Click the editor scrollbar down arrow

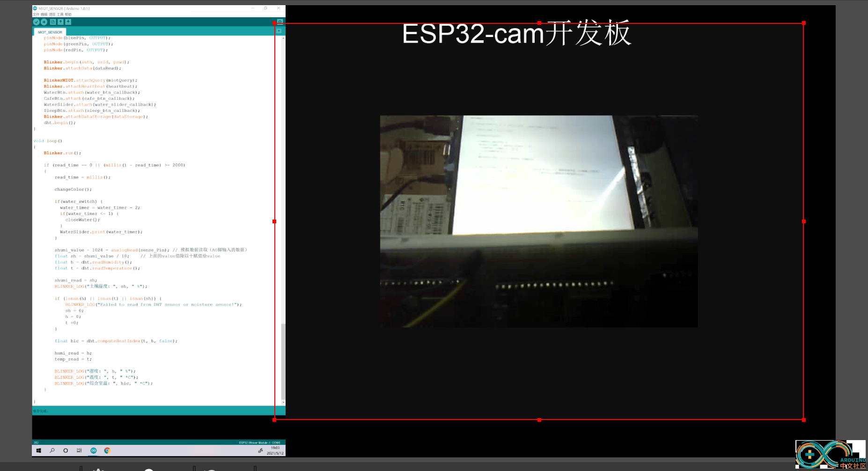[283, 402]
